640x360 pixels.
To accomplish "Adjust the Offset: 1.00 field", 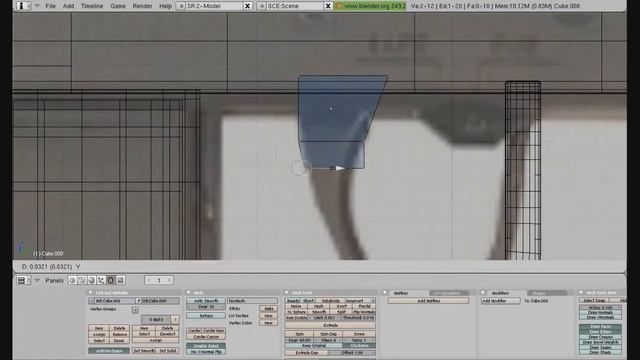I will pos(353,353).
